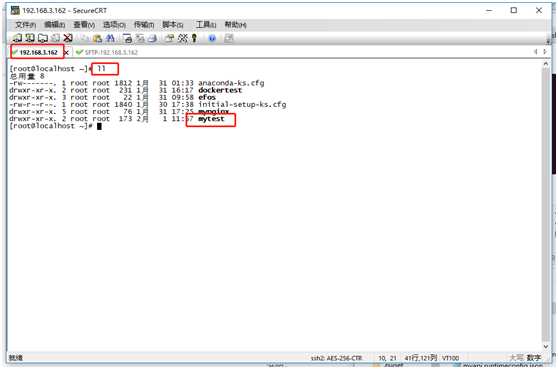Screen dimensions: 558x369
Task: Click the Copy toolbar icon
Action: (x=84, y=38)
